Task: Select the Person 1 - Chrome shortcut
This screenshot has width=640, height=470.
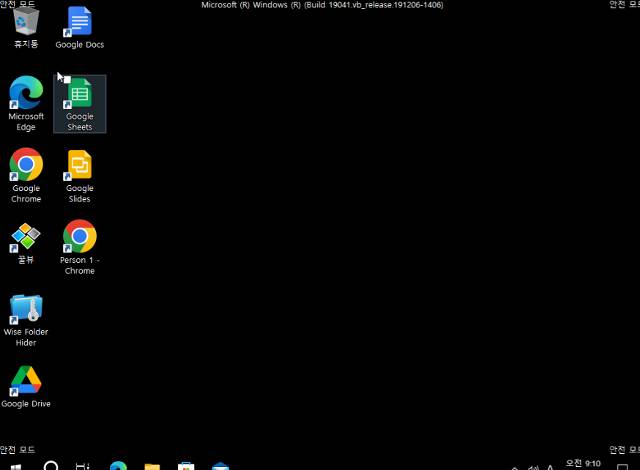Action: (80, 247)
